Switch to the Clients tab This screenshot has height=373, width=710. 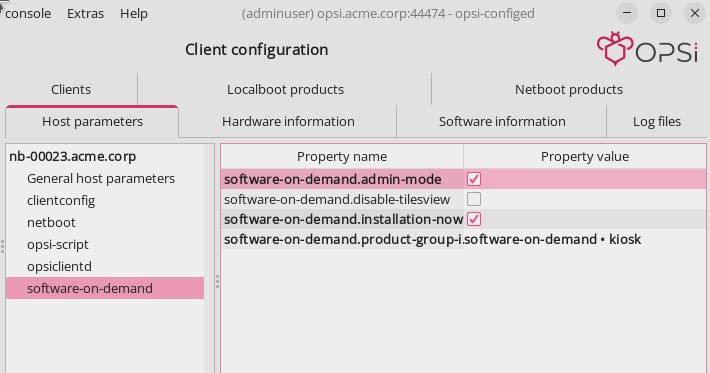71,89
